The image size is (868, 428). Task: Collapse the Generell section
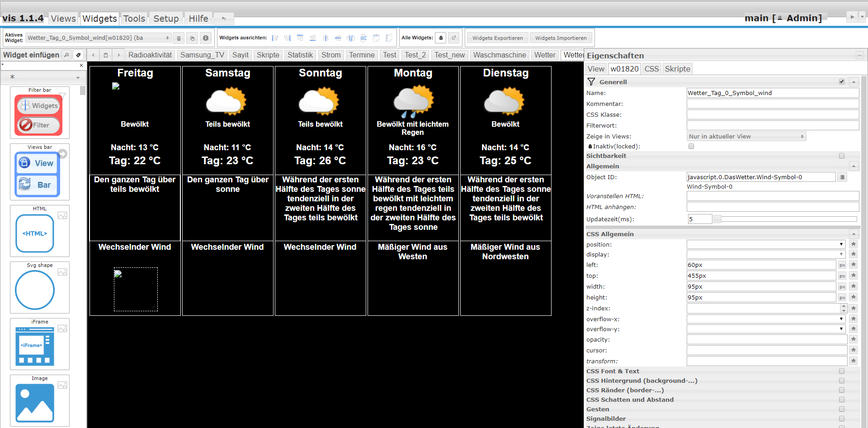[x=854, y=82]
